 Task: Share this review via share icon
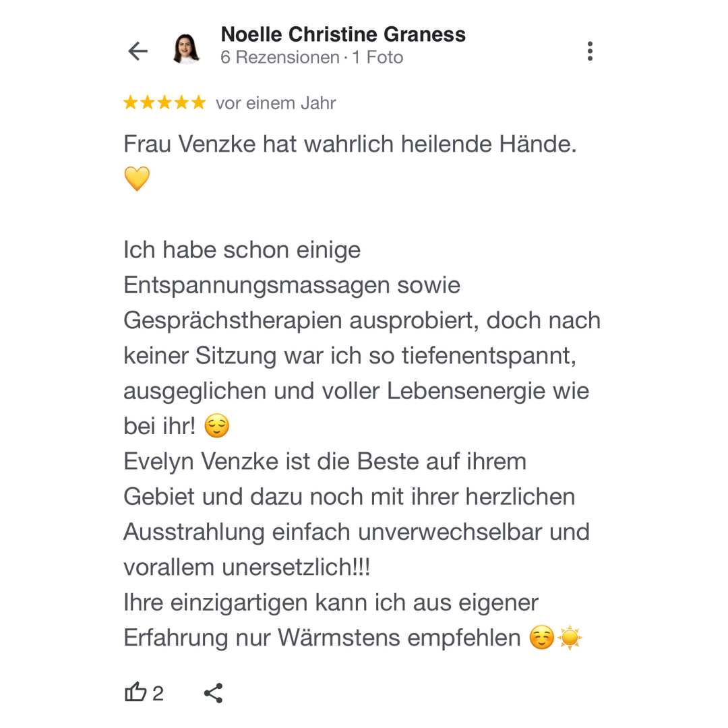[213, 692]
